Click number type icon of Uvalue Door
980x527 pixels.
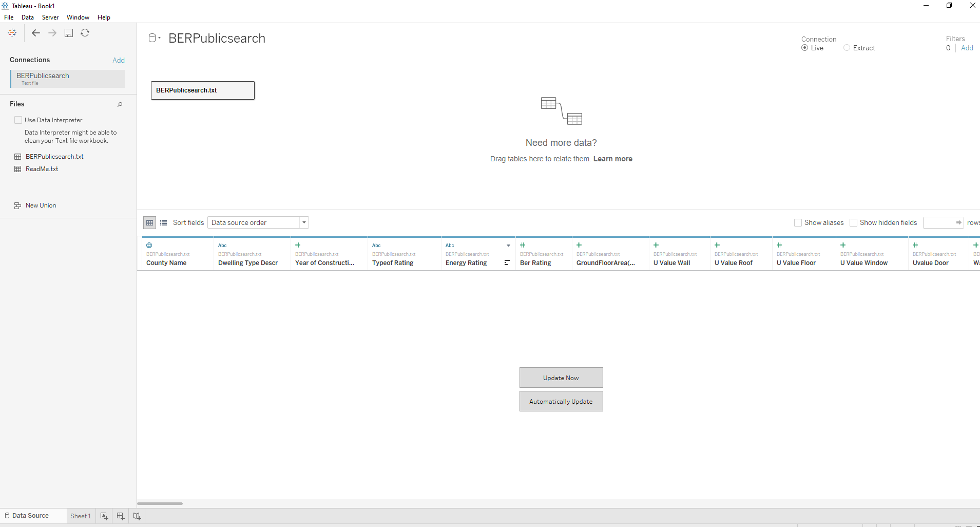(x=915, y=245)
